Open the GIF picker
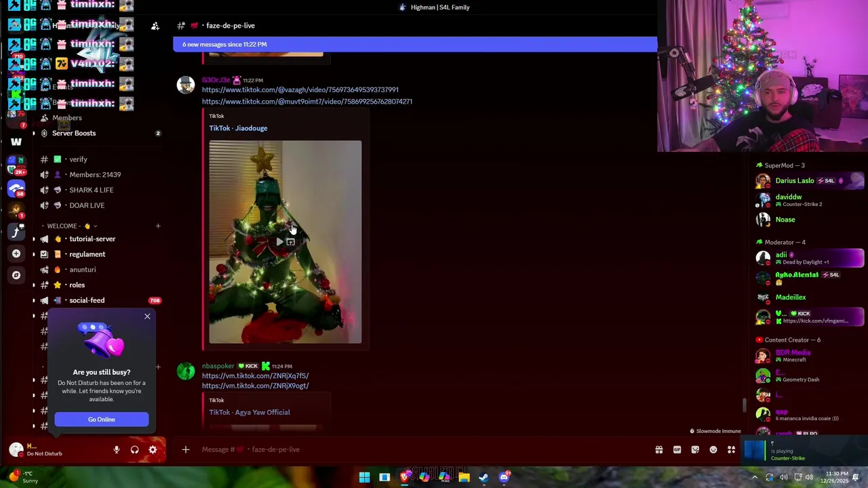Image resolution: width=868 pixels, height=488 pixels. coord(677,449)
